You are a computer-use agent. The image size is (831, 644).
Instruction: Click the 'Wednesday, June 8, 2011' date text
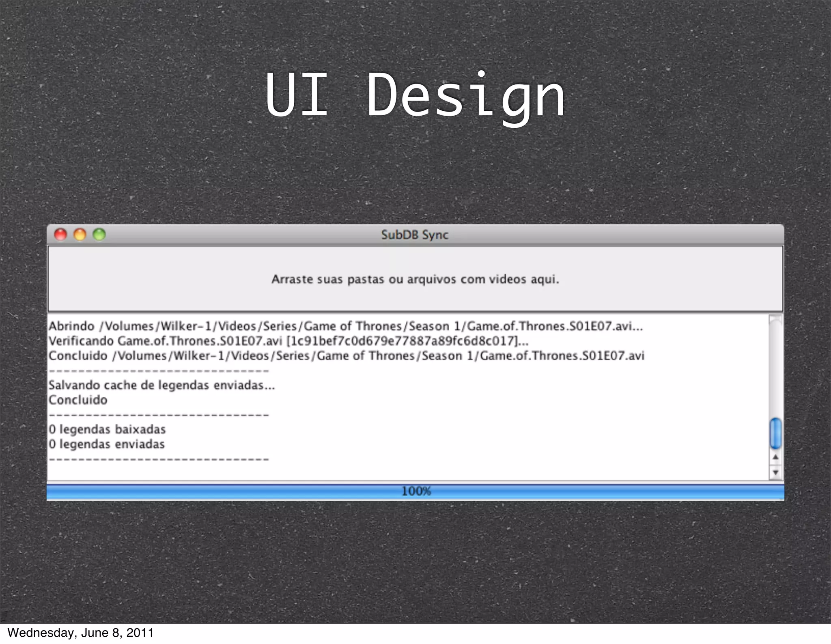pos(80,633)
